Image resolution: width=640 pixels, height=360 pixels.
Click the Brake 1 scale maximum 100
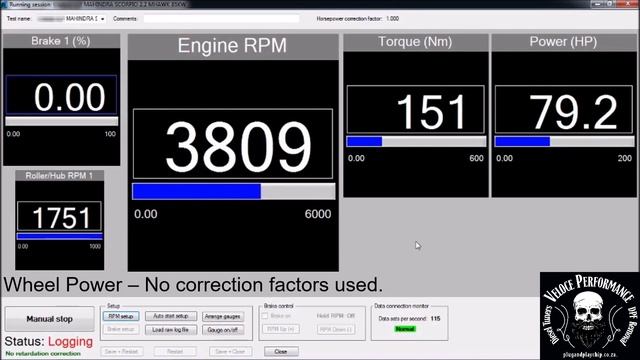[110, 134]
